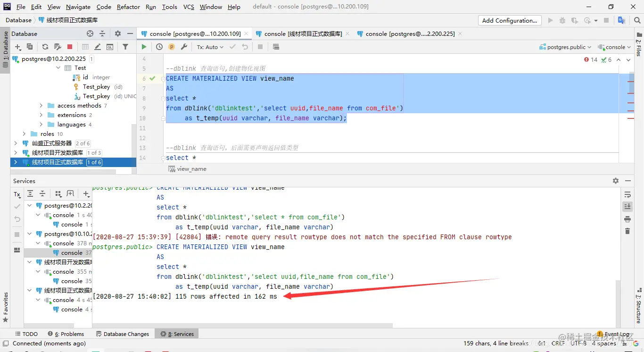Image resolution: width=644 pixels, height=352 pixels.
Task: Edit source pencil icon in Database toolbar
Action: [x=98, y=47]
